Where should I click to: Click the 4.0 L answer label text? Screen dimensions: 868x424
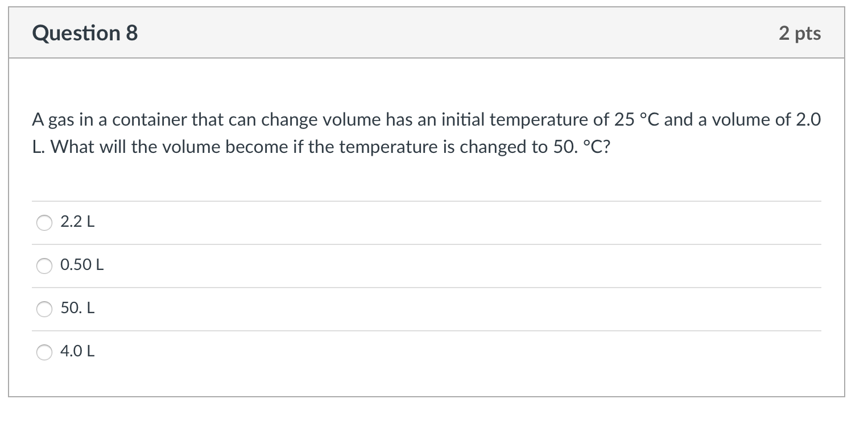click(x=78, y=351)
